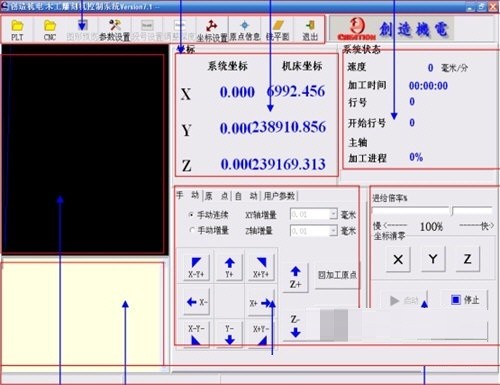This screenshot has width=500, height=385.
Task: Select the 铣平面 mill plane tool
Action: [277, 30]
